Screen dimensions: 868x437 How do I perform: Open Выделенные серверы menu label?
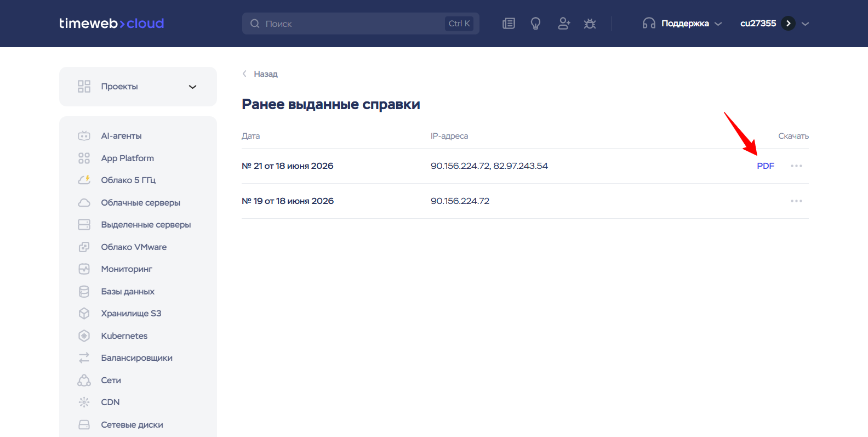(146, 224)
